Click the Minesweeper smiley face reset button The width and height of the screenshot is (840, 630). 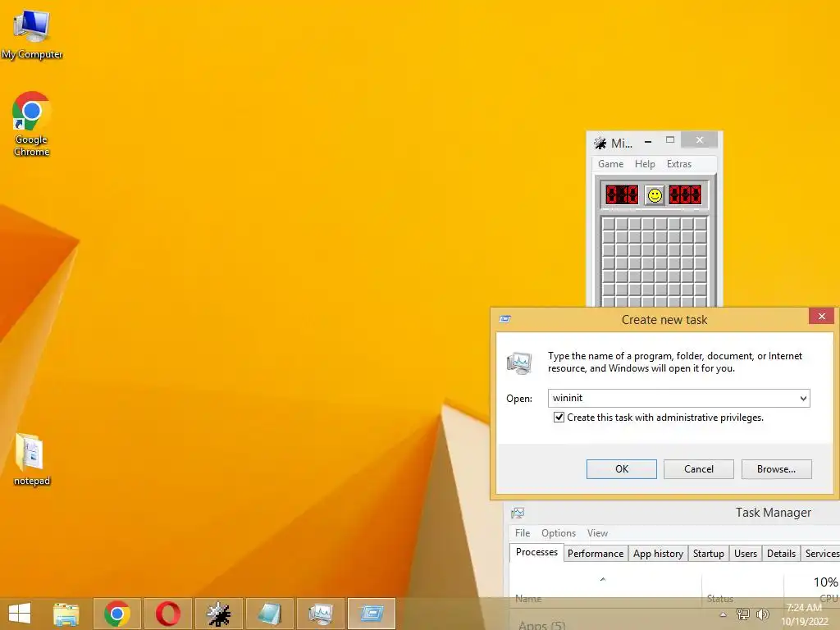[654, 195]
